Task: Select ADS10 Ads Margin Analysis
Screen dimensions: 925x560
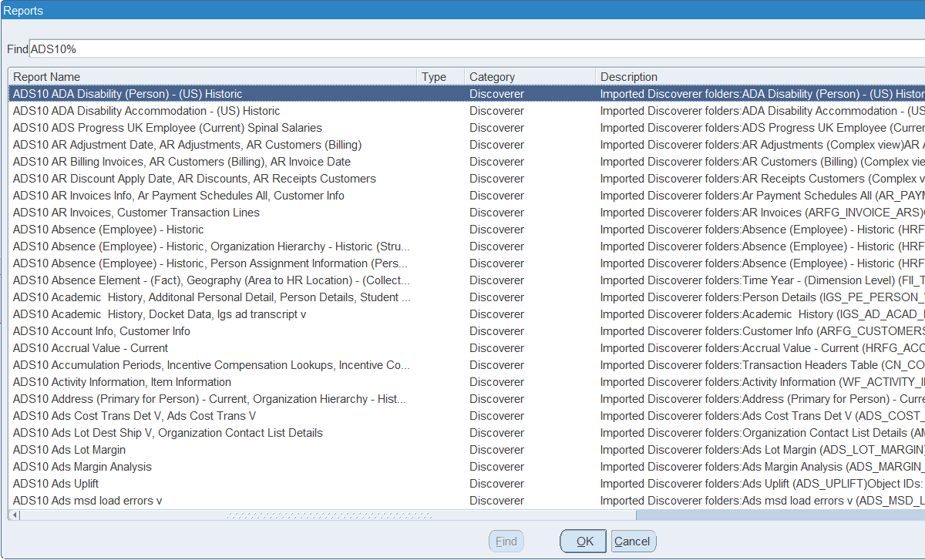Action: pyautogui.click(x=467, y=467)
